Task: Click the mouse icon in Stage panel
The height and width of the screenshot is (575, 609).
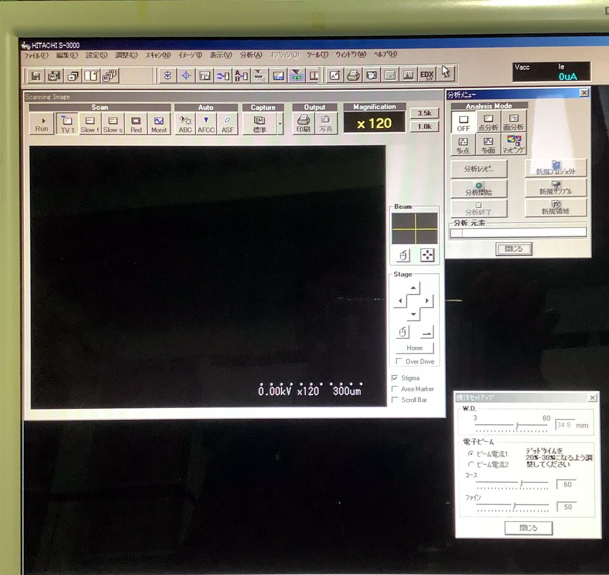Action: click(x=403, y=332)
